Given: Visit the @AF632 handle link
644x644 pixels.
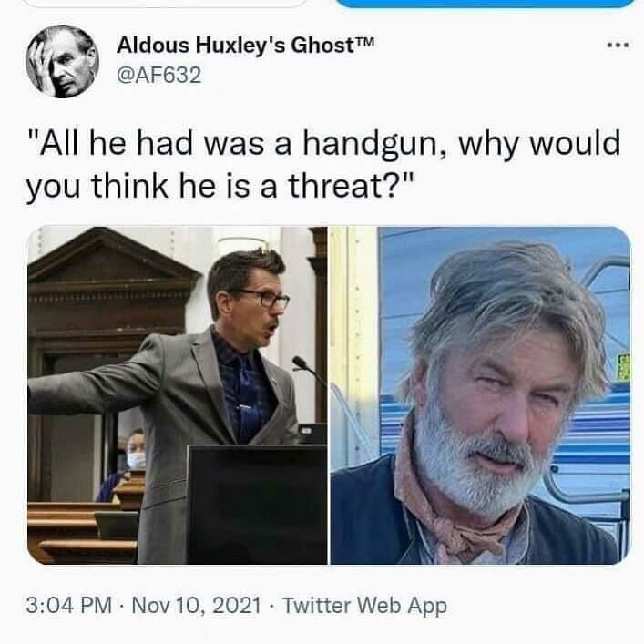Looking at the screenshot, I should (159, 76).
